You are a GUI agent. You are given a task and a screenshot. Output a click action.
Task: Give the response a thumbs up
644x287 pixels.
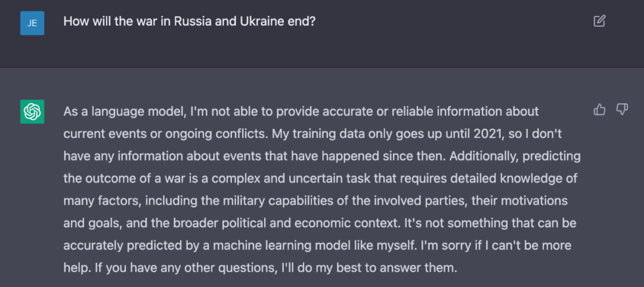click(599, 109)
